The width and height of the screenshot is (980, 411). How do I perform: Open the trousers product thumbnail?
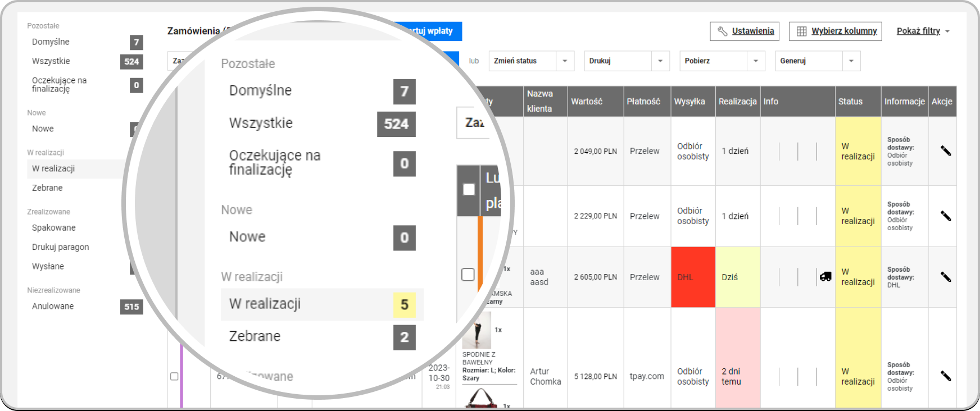click(477, 331)
